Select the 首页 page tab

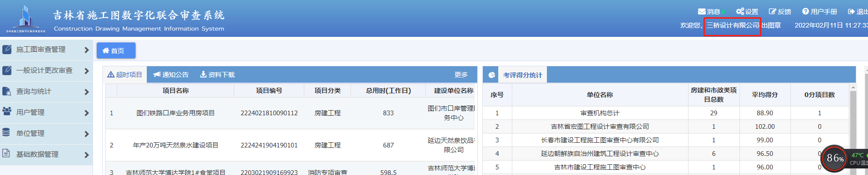pyautogui.click(x=116, y=50)
